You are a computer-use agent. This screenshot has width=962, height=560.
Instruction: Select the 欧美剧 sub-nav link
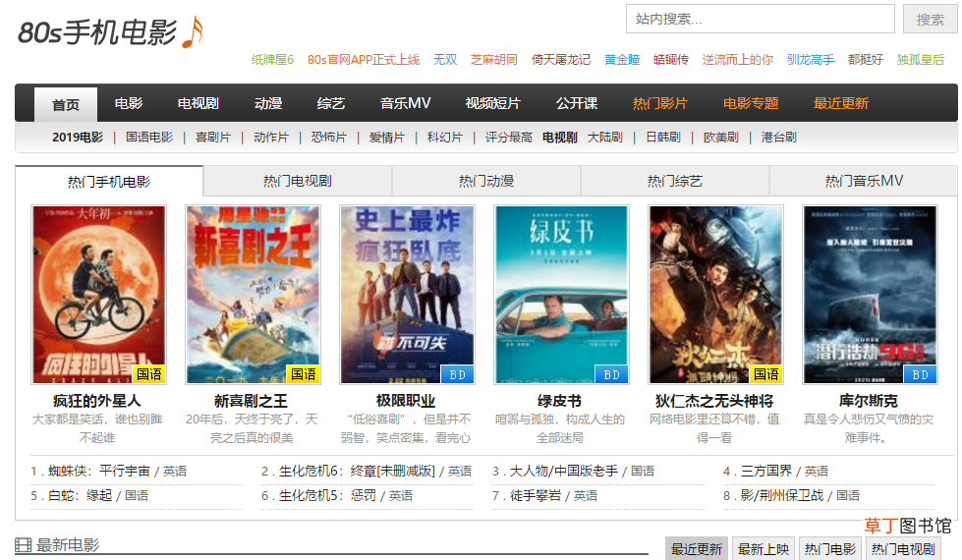pos(721,138)
